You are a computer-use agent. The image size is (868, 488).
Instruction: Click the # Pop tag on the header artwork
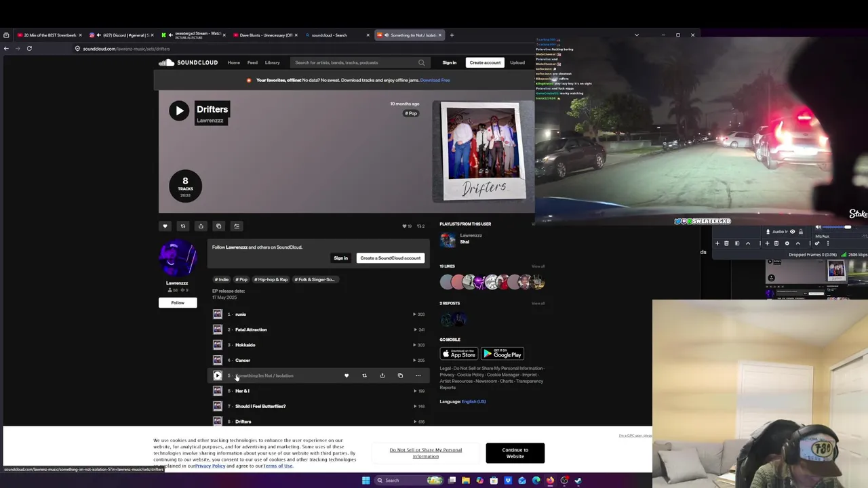click(x=411, y=113)
